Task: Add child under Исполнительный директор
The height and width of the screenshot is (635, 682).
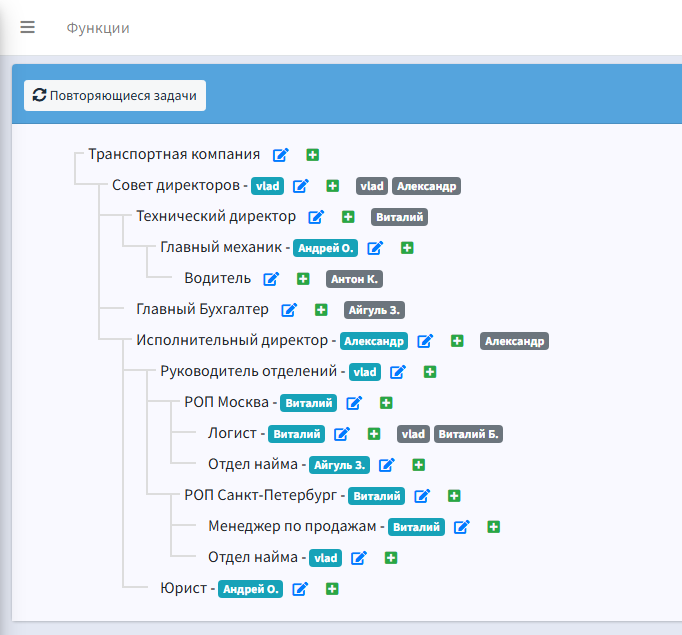Action: [457, 341]
